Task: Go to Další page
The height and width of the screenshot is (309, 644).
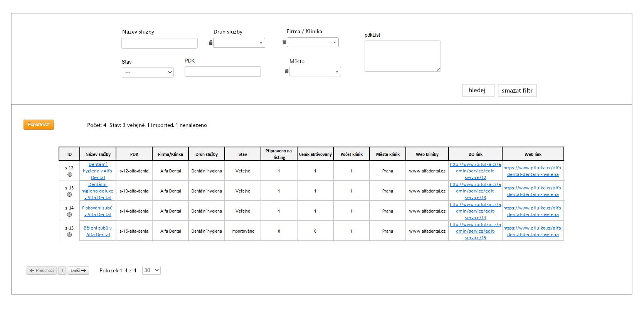Action: point(78,270)
